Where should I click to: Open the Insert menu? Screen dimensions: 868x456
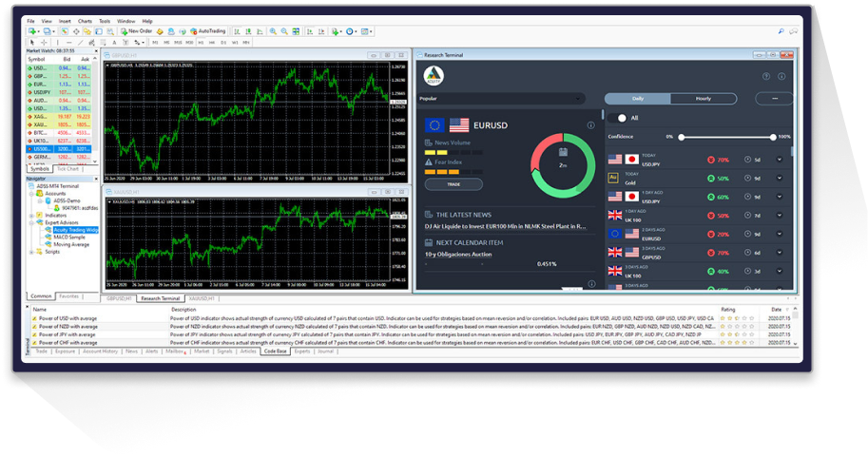(65, 21)
